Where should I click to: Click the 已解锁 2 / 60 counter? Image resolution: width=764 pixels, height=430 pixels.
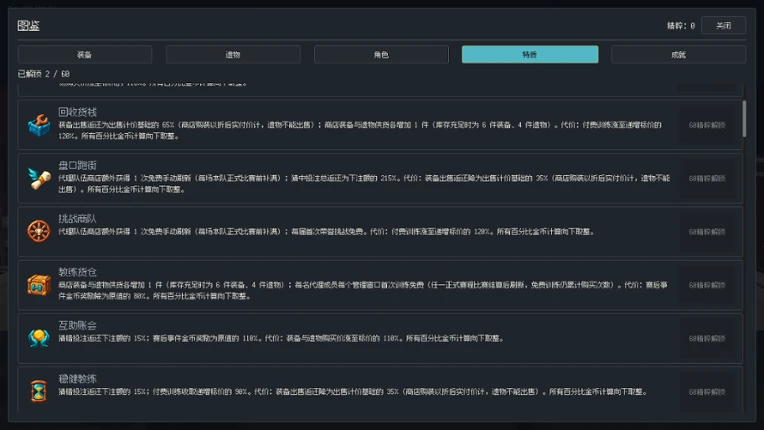pyautogui.click(x=44, y=74)
